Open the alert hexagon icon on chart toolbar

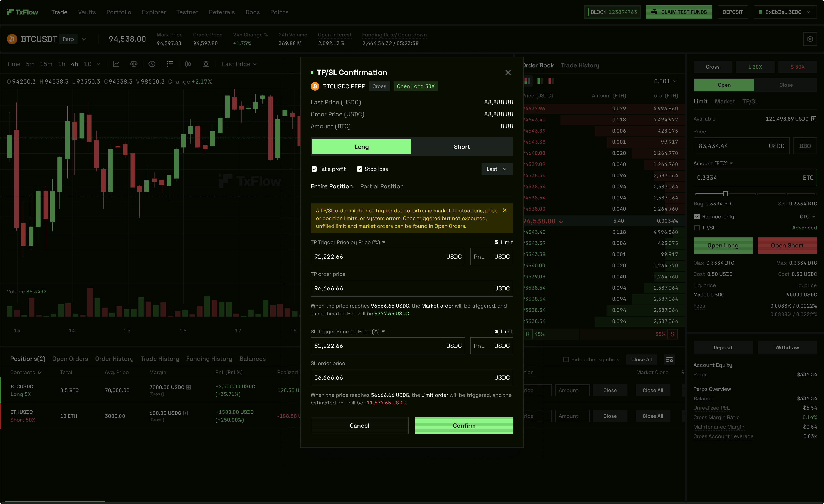152,64
